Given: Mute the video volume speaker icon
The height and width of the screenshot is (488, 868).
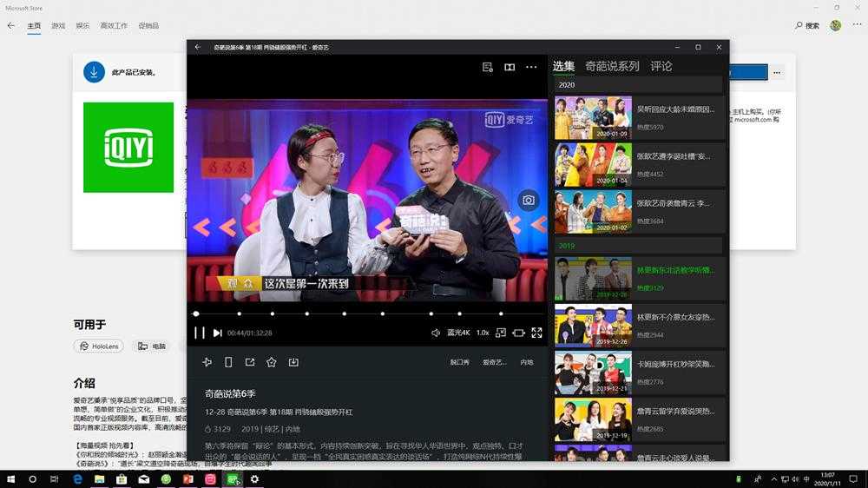Looking at the screenshot, I should (436, 333).
